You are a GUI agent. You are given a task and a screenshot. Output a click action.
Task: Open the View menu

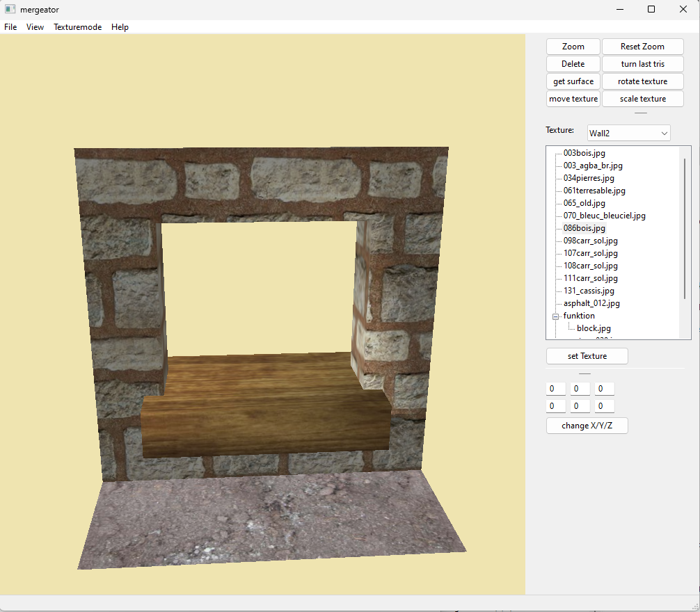[35, 27]
